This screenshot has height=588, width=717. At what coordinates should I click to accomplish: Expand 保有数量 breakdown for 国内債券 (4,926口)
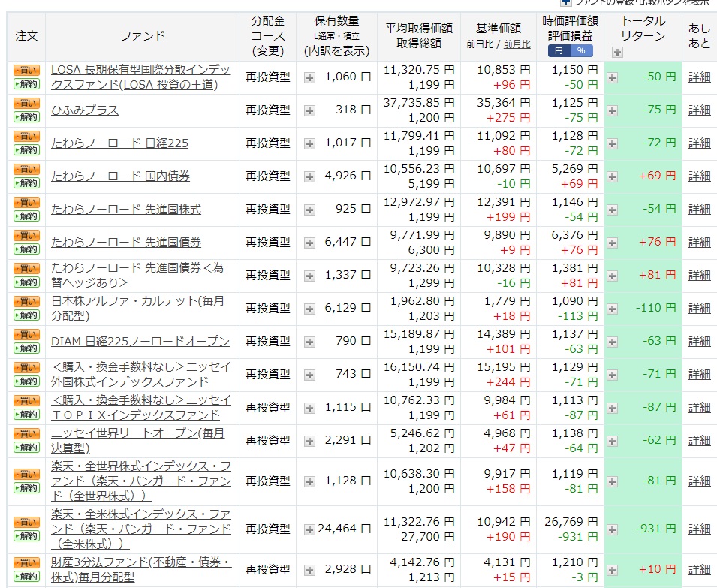coord(309,176)
